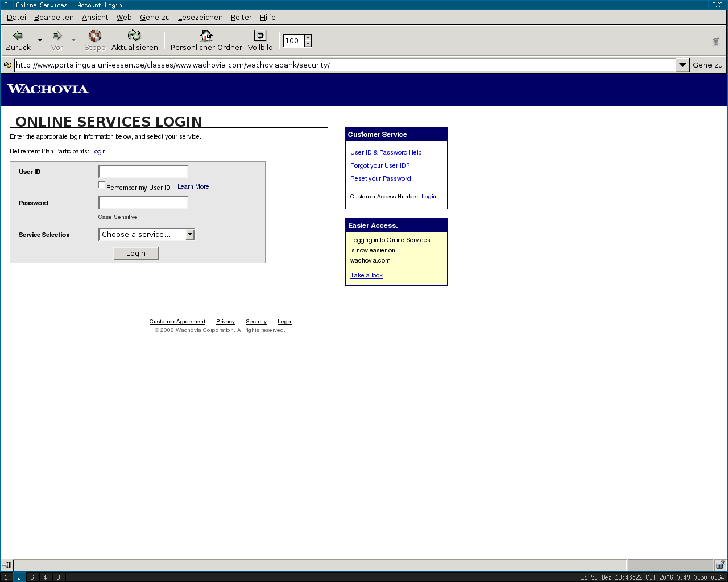This screenshot has width=728, height=582.
Task: Increase zoom with spinner up arrow
Action: 308,38
